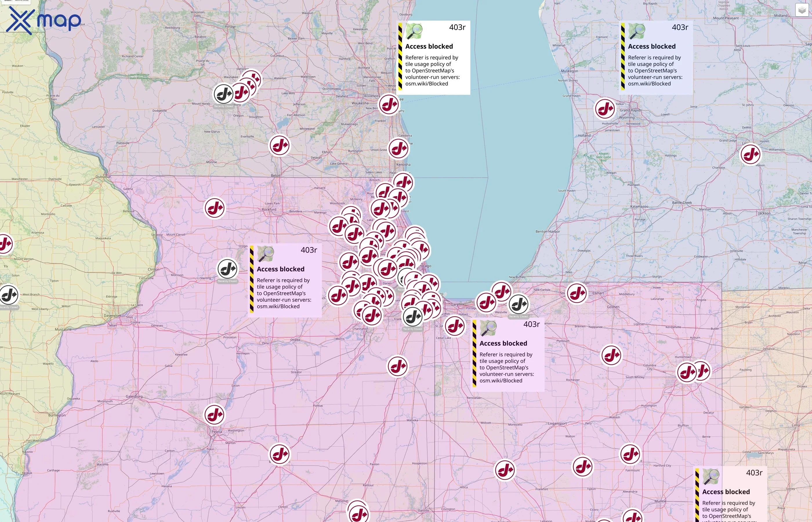Viewport: 812px width, 522px height.
Task: Click the Recently Closed marker near Westville
Action: pyautogui.click(x=518, y=304)
